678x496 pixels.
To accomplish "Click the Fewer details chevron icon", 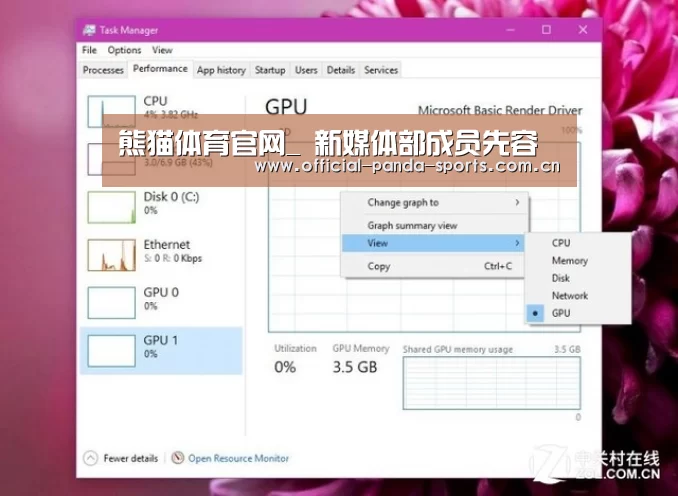I will 90,458.
